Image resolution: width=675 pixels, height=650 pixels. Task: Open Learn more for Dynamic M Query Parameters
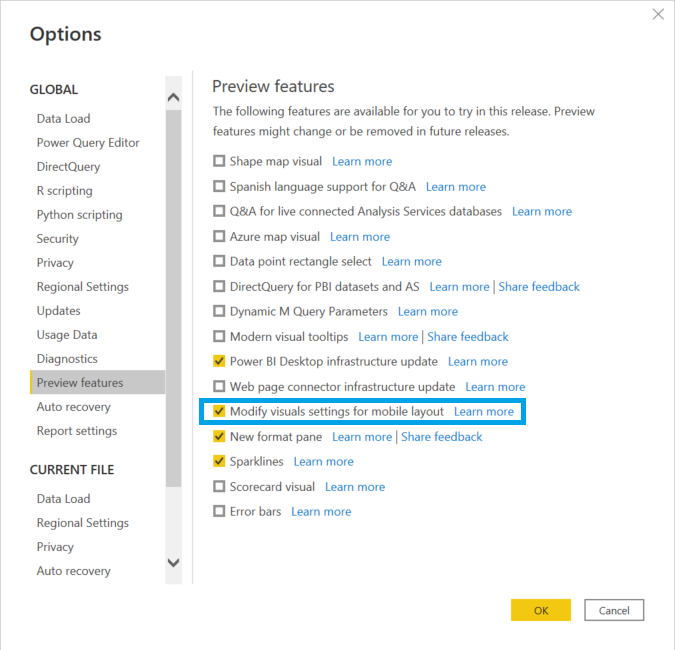tap(427, 312)
